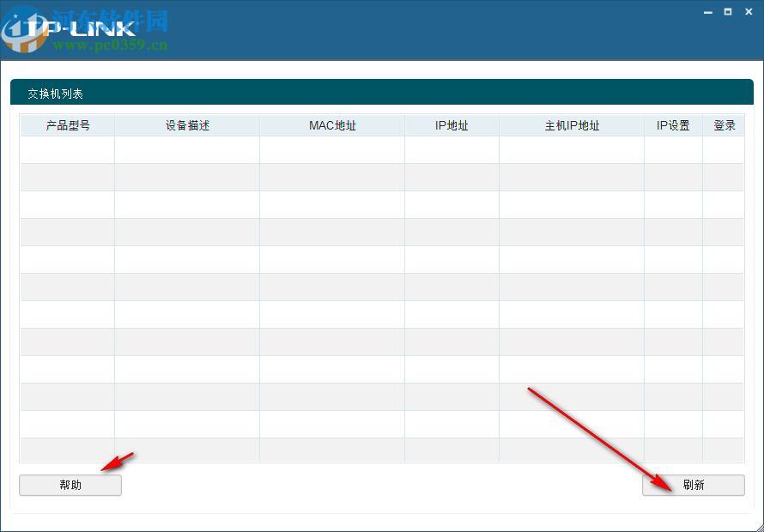This screenshot has height=532, width=764.
Task: Click the 登录 column header
Action: (x=724, y=125)
